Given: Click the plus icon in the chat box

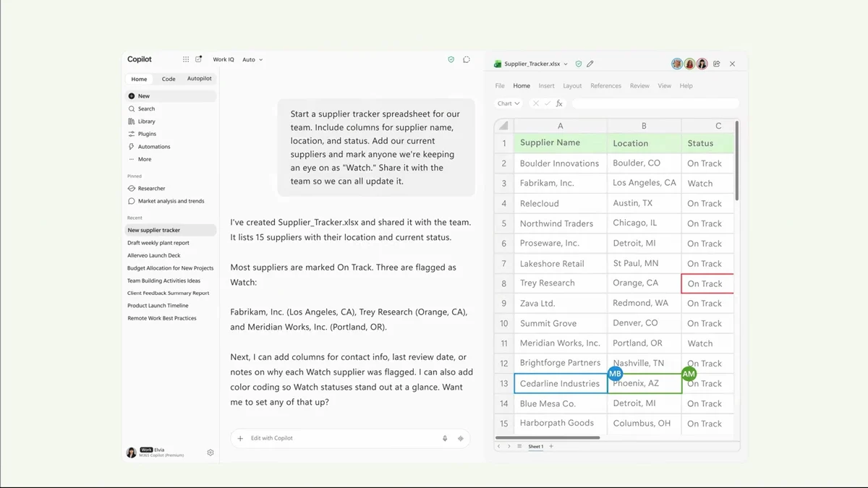Looking at the screenshot, I should click(x=240, y=438).
